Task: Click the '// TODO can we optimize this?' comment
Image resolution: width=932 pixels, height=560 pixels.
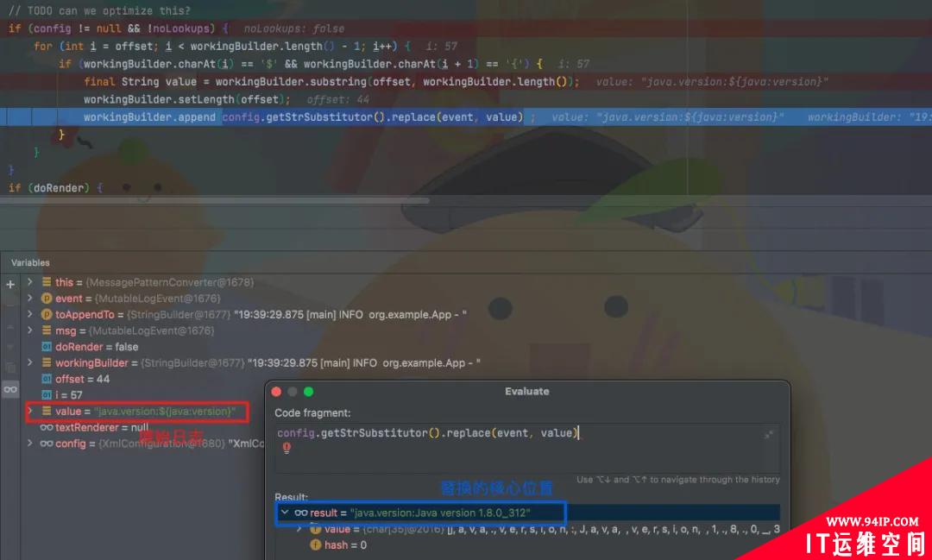Action: click(x=99, y=10)
